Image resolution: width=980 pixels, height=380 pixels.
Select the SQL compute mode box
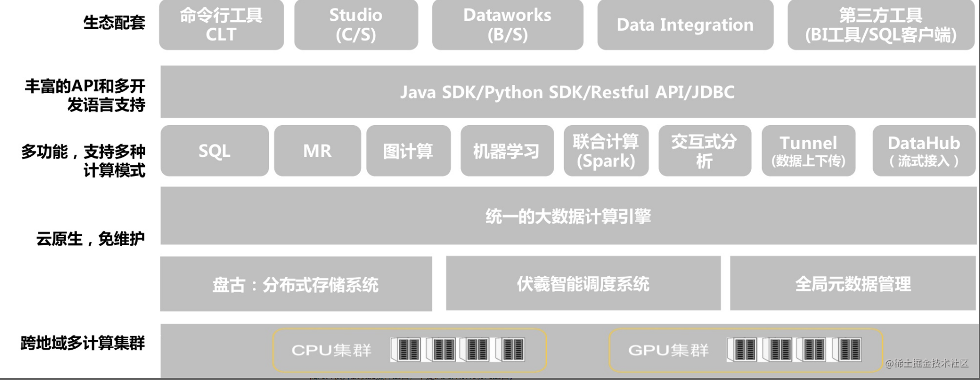pos(215,151)
